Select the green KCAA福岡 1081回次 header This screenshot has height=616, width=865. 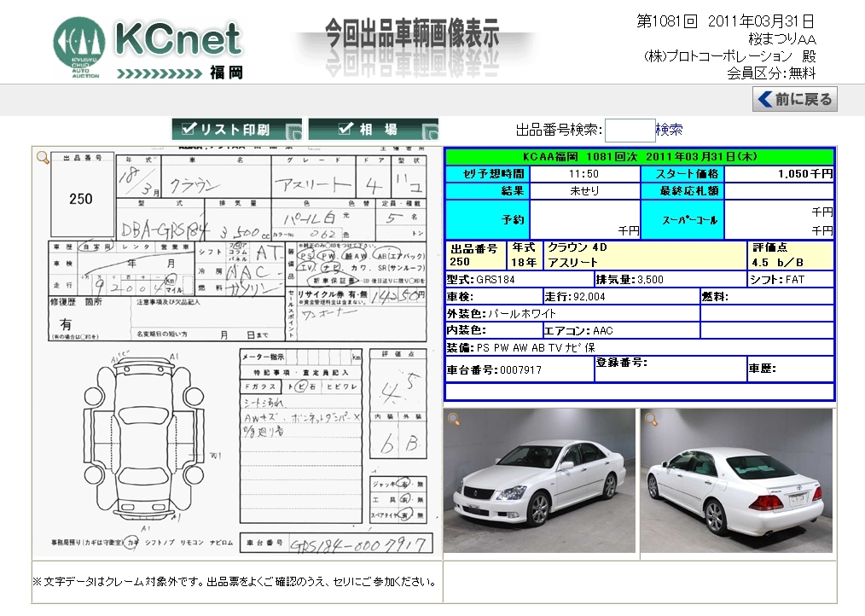click(640, 157)
